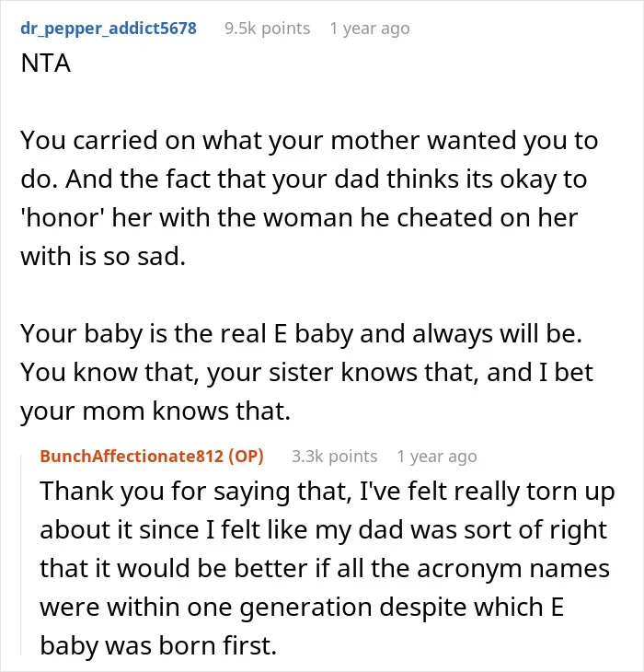Click line 'your mom knows that.'
This screenshot has width=644, height=672.
(155, 411)
